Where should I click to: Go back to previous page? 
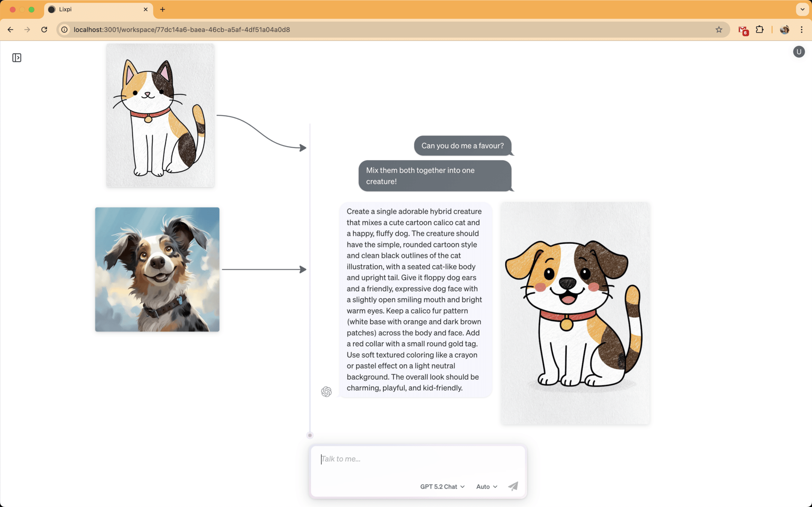pyautogui.click(x=11, y=30)
